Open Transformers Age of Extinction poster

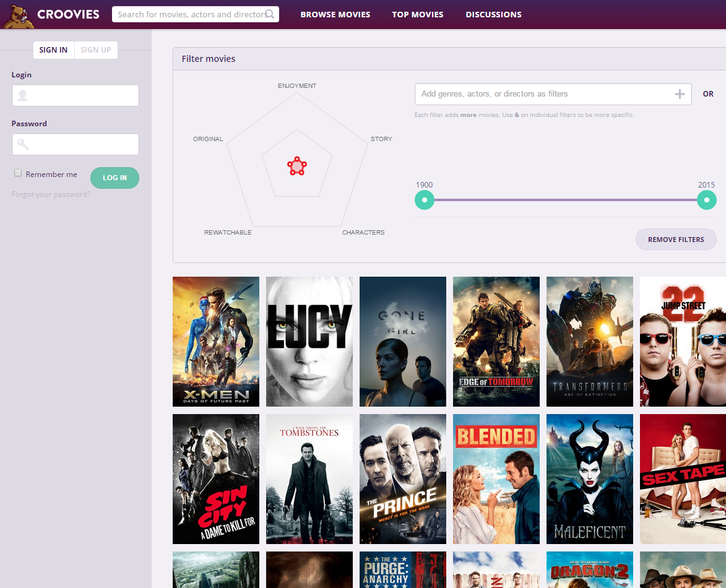[x=590, y=342]
